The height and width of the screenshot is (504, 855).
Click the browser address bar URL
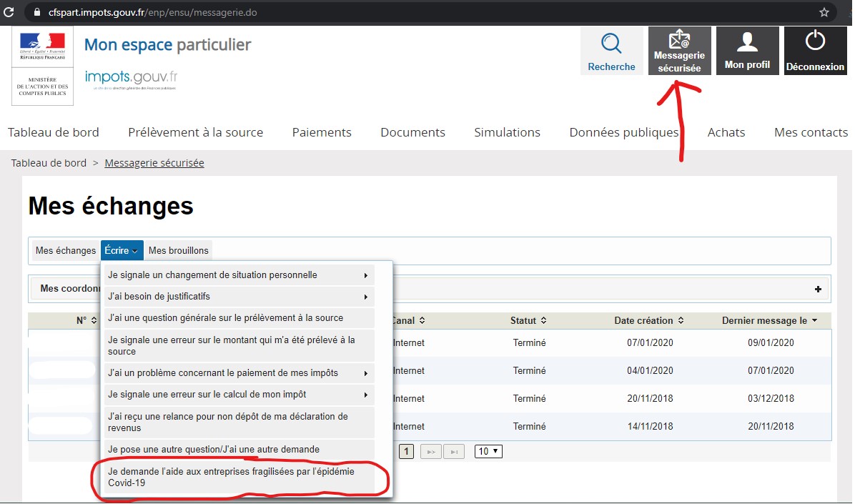coord(153,12)
